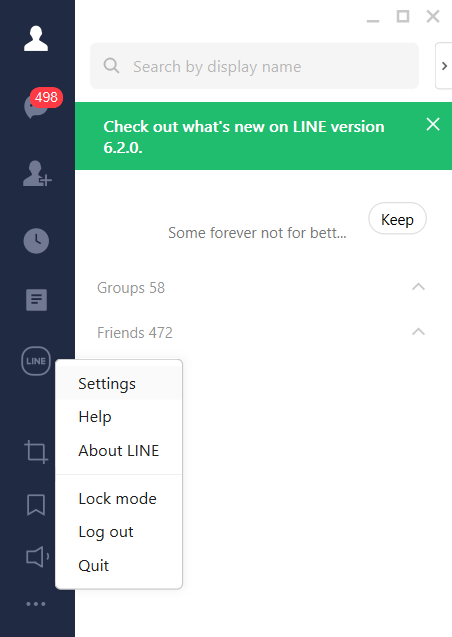Dismiss the LINE version 6.2.0 banner
This screenshot has width=452, height=637.
[x=433, y=124]
